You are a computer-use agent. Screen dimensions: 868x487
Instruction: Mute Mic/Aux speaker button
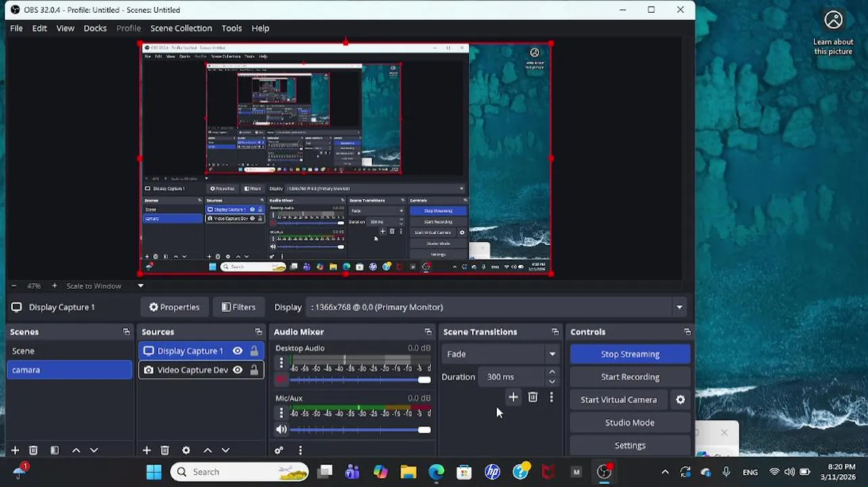281,430
